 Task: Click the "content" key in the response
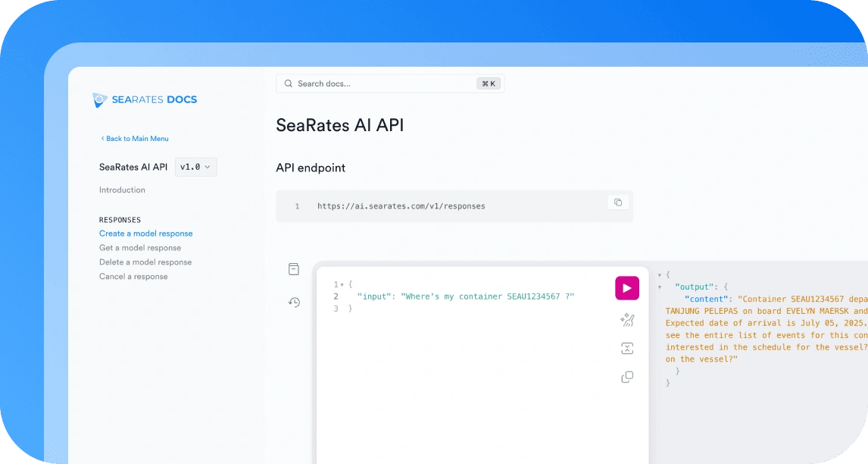pyautogui.click(x=707, y=299)
